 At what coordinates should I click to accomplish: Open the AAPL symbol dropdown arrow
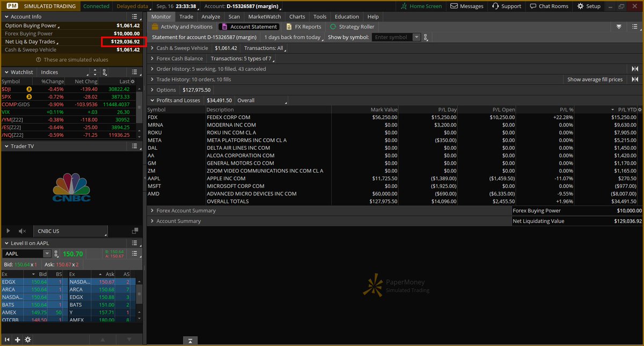(47, 254)
